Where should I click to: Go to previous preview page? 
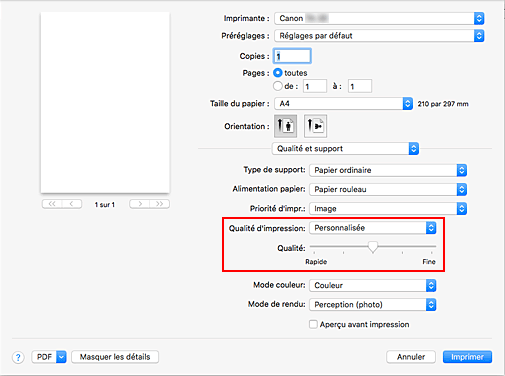tap(72, 204)
